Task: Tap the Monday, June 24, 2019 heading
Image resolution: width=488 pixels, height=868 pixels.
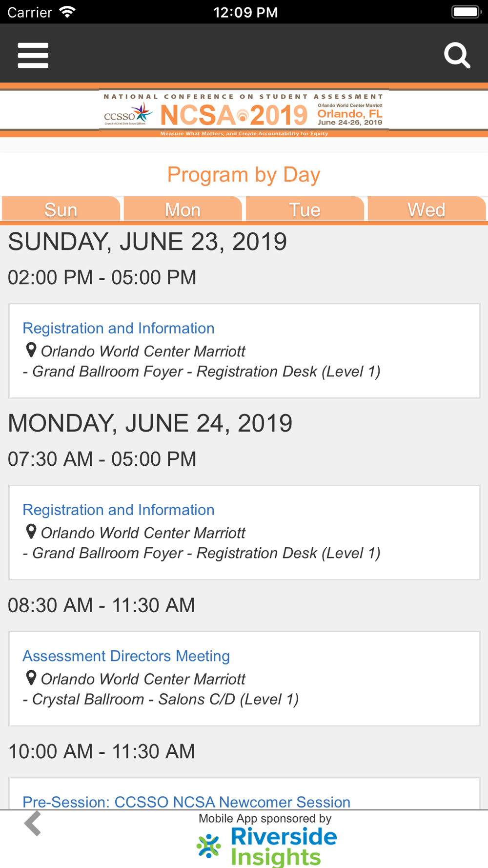Action: [150, 423]
